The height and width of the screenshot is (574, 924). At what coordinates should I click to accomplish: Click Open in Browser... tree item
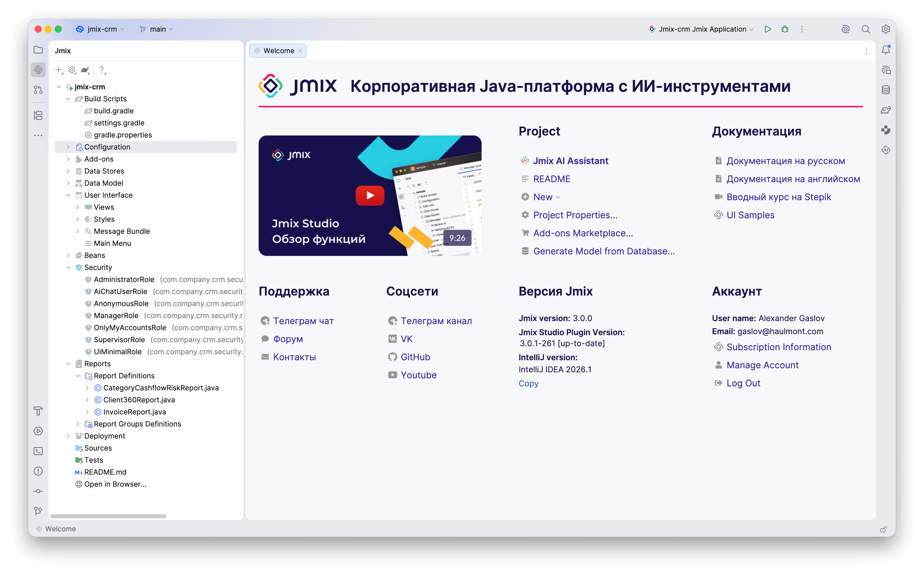click(x=115, y=484)
